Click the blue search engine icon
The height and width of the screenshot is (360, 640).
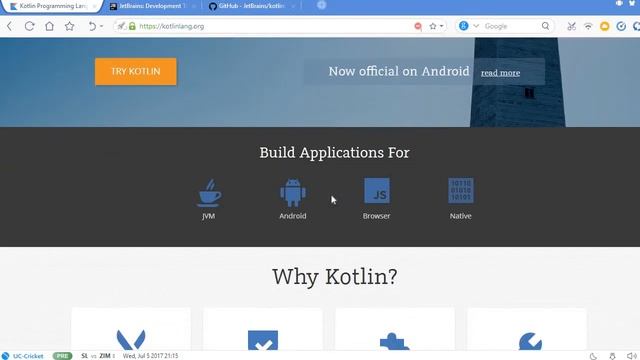[x=463, y=26]
